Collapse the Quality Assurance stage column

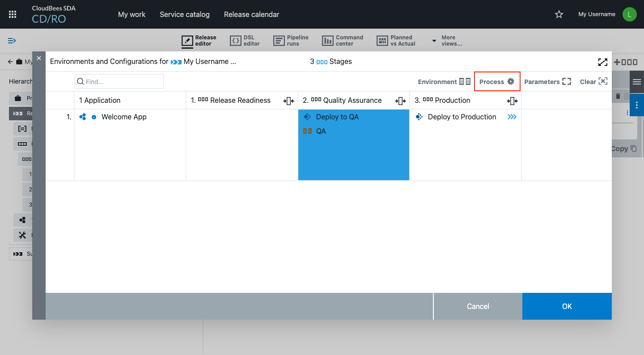[400, 101]
